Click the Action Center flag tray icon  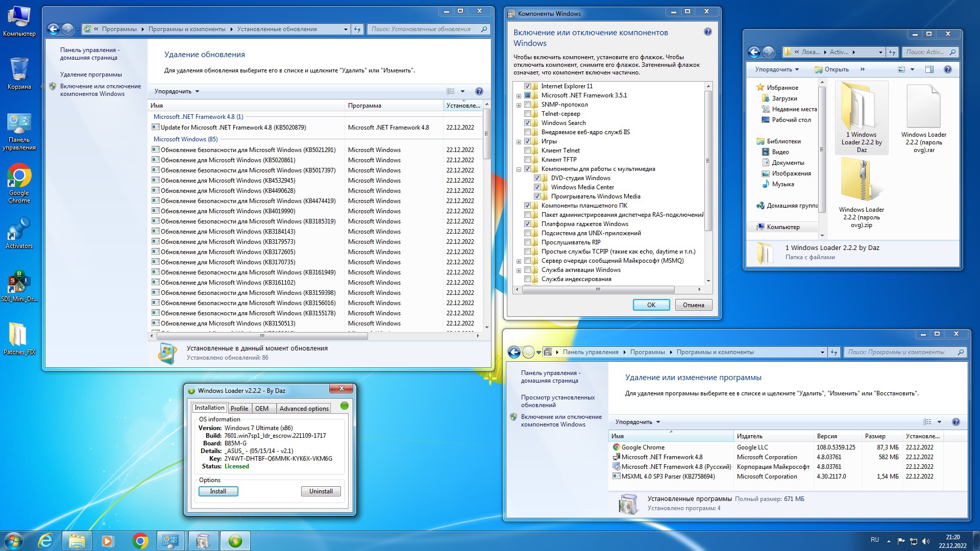[901, 541]
